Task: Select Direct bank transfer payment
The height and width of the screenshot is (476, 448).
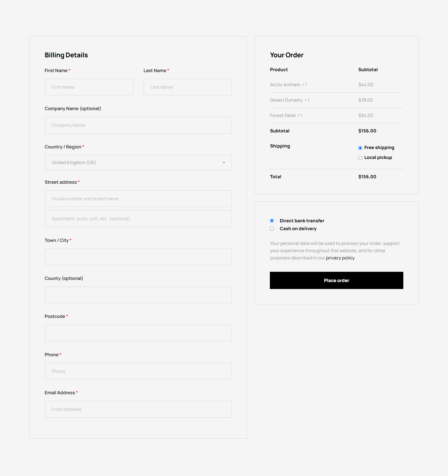Action: click(272, 221)
